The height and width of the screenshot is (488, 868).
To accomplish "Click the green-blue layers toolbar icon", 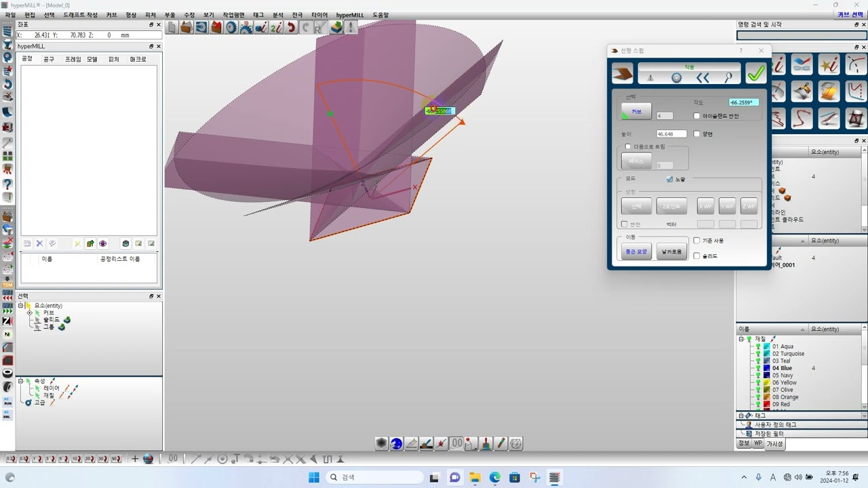I will click(336, 27).
